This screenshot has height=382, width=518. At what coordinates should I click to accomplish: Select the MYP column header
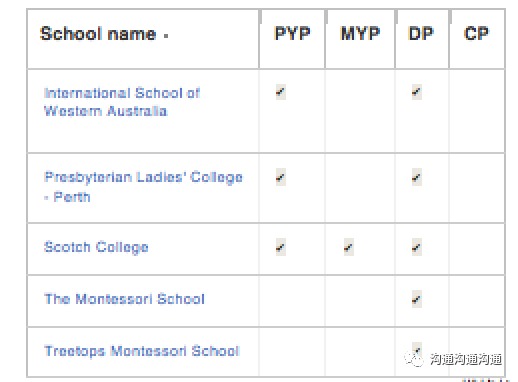(x=360, y=34)
